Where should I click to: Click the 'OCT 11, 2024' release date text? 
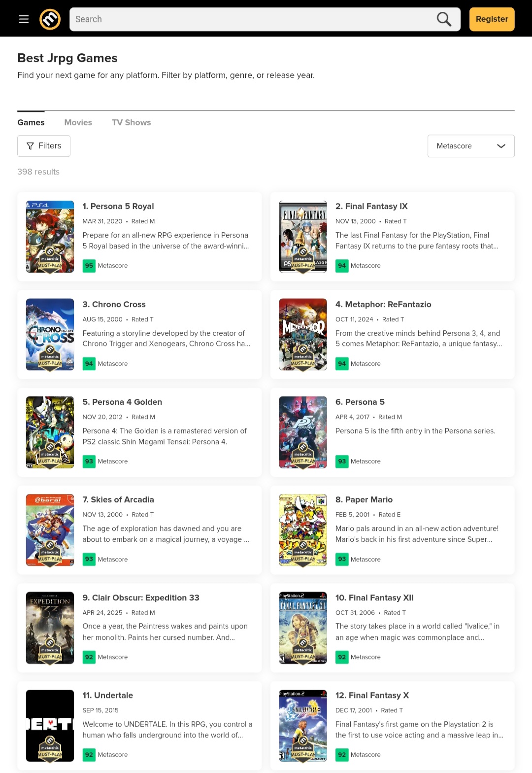pos(354,319)
